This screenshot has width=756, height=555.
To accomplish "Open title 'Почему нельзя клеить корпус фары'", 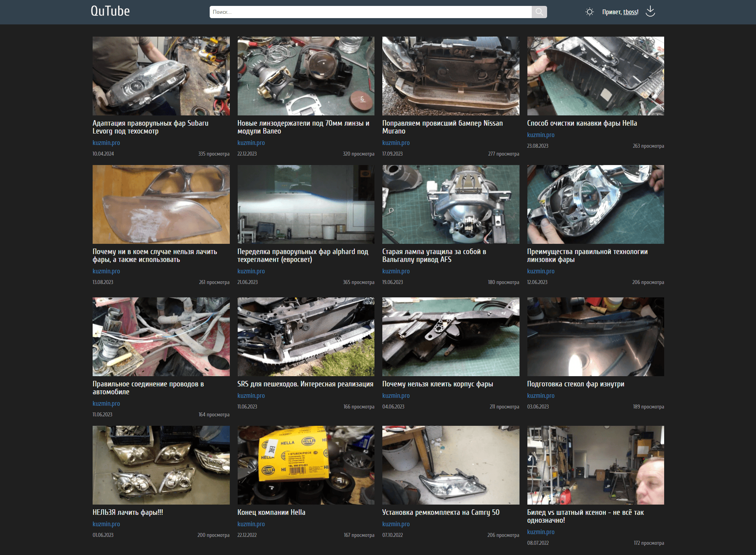I will click(x=438, y=384).
